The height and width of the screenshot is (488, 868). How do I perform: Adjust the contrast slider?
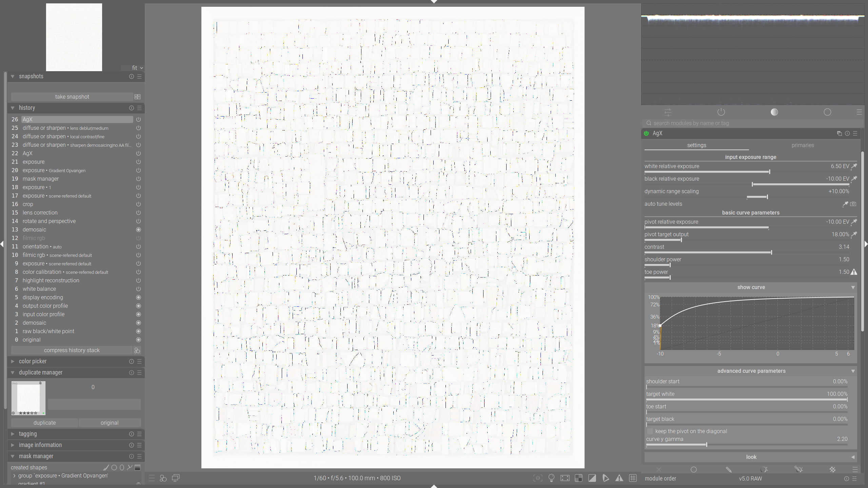[746, 252]
